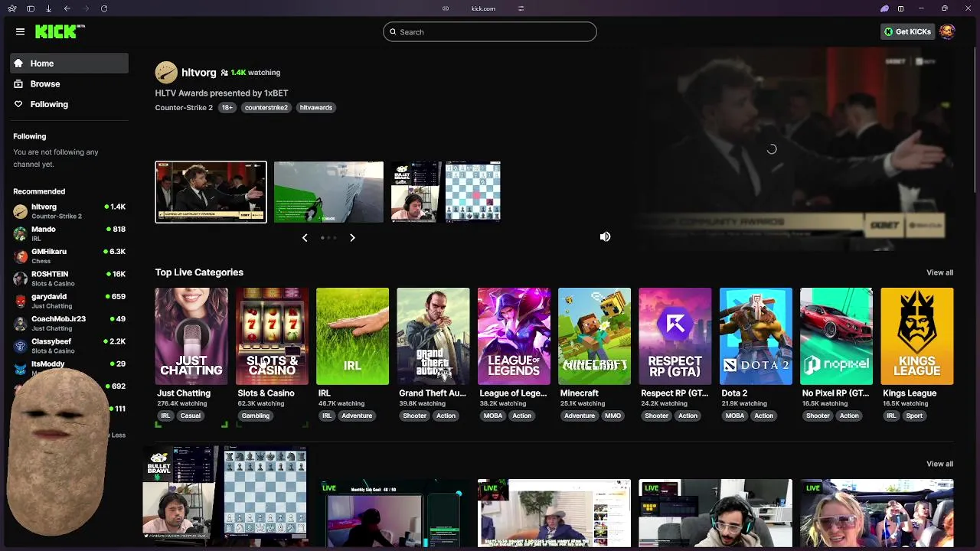This screenshot has width=980, height=551.
Task: Click the hltvorg channel name
Action: (x=199, y=73)
